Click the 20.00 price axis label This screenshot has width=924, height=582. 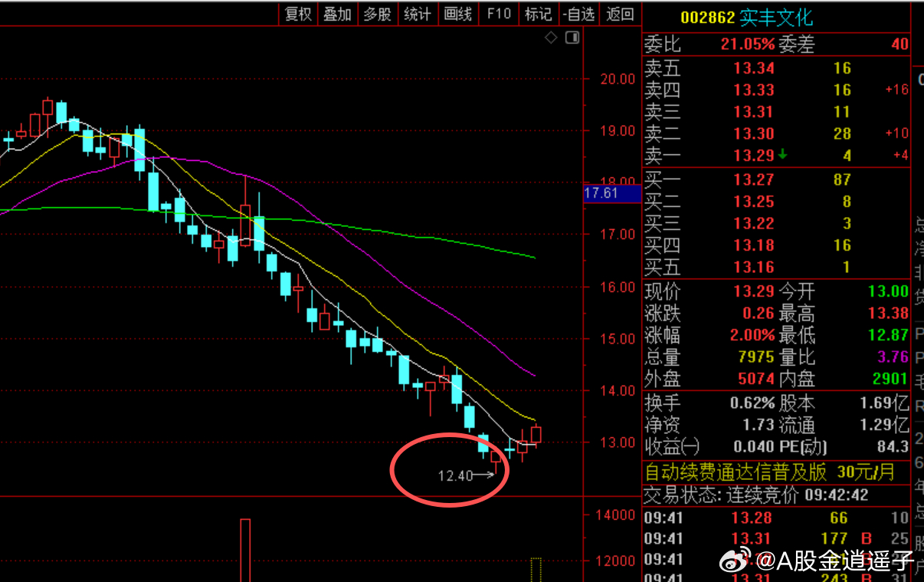point(617,79)
